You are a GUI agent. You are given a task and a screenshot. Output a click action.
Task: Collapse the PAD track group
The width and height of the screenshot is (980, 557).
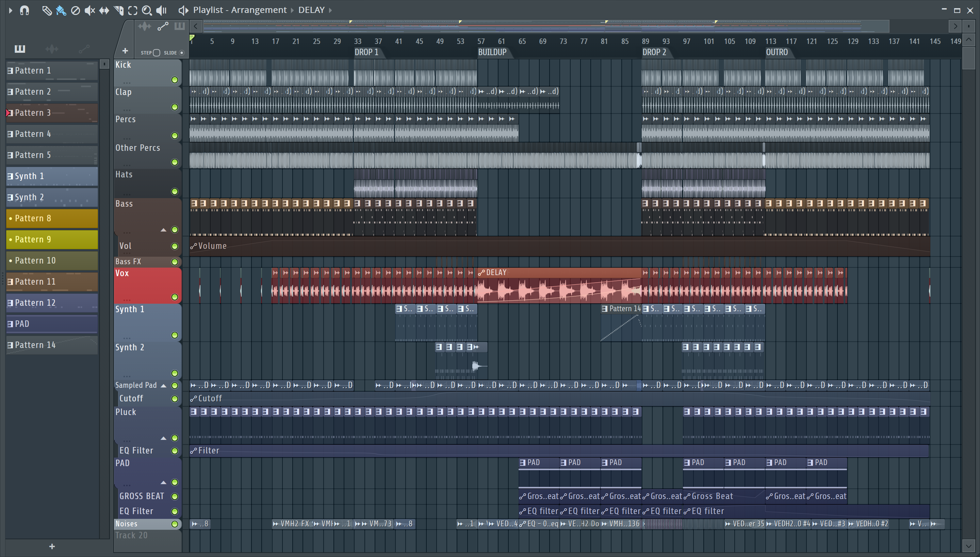pyautogui.click(x=163, y=482)
